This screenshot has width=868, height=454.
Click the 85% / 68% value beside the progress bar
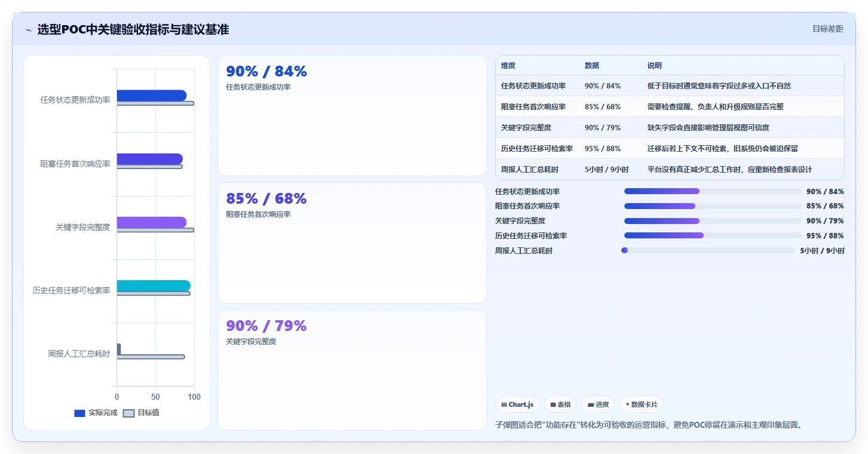(x=825, y=206)
